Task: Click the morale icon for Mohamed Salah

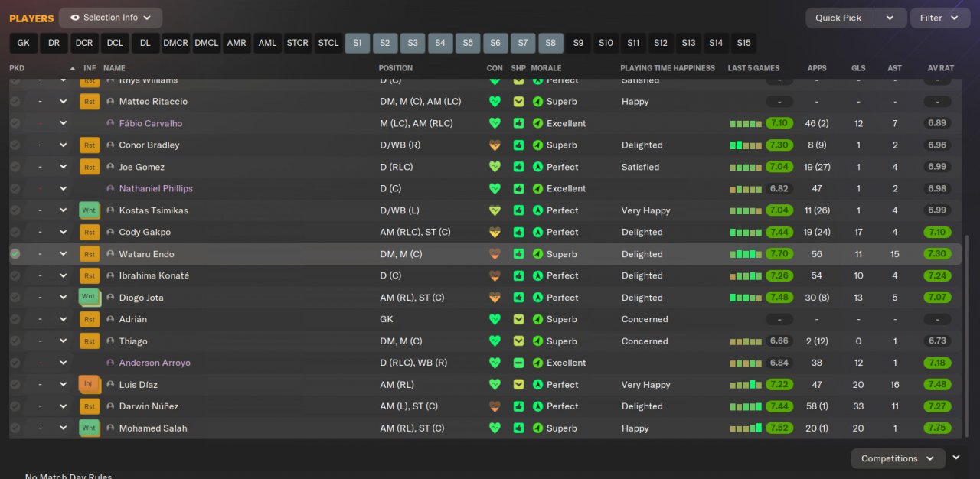Action: click(537, 428)
